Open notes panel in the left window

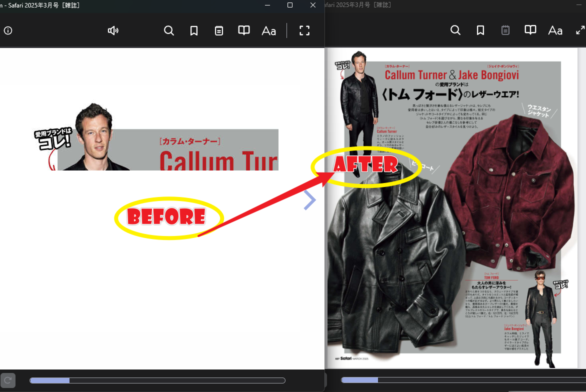coord(219,30)
